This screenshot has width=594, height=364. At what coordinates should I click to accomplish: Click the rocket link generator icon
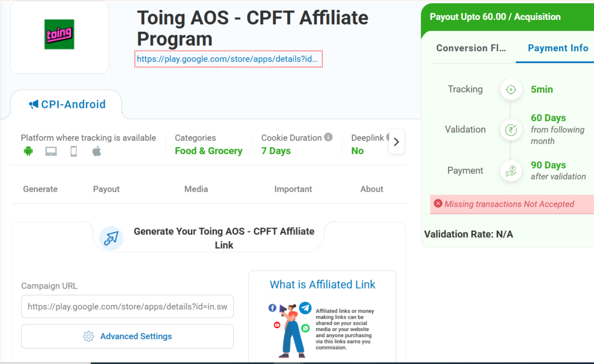tap(111, 238)
